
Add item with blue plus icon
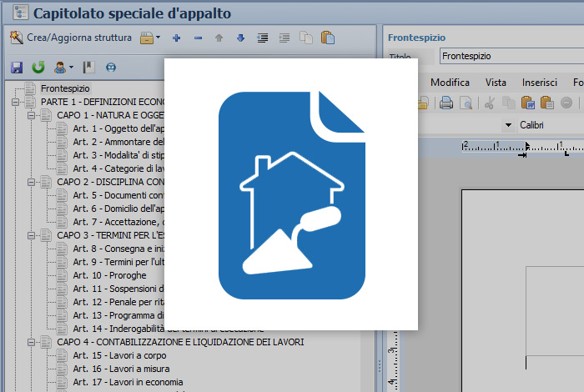(x=176, y=38)
